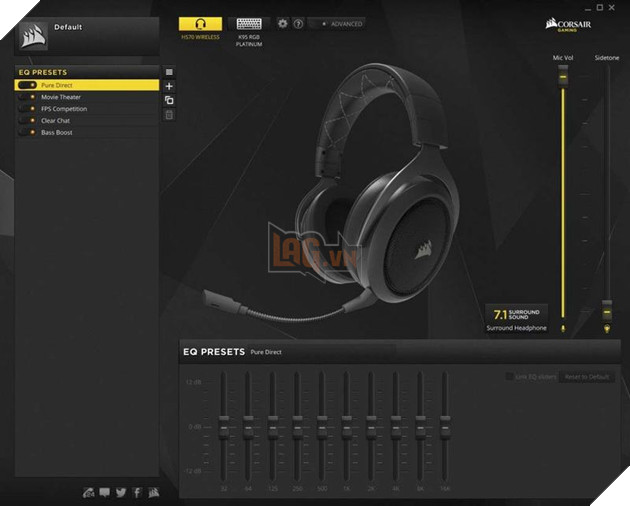
Task: Click the Corsair Gaming logo top right
Action: click(x=568, y=25)
